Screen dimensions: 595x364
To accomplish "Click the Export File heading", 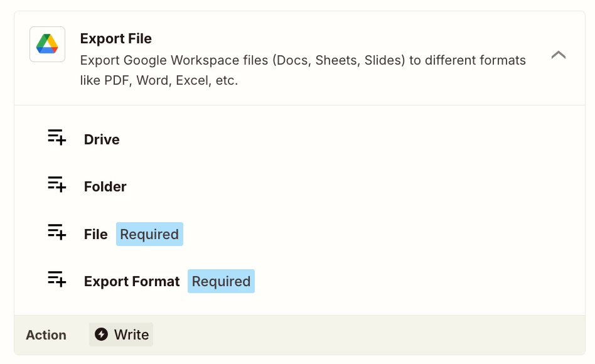I will (115, 39).
